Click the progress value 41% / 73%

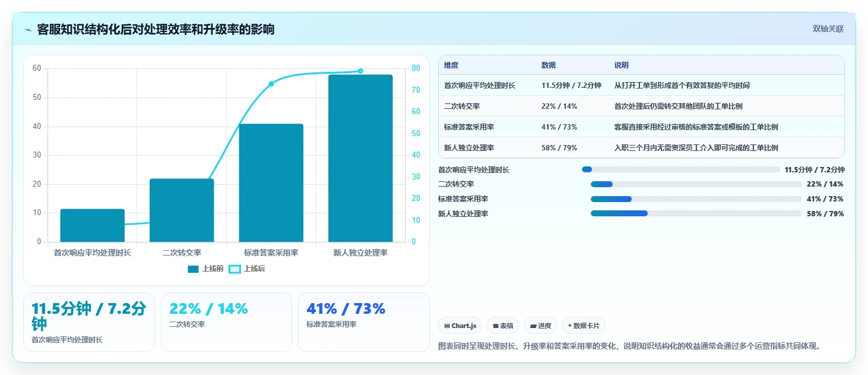[x=825, y=199]
